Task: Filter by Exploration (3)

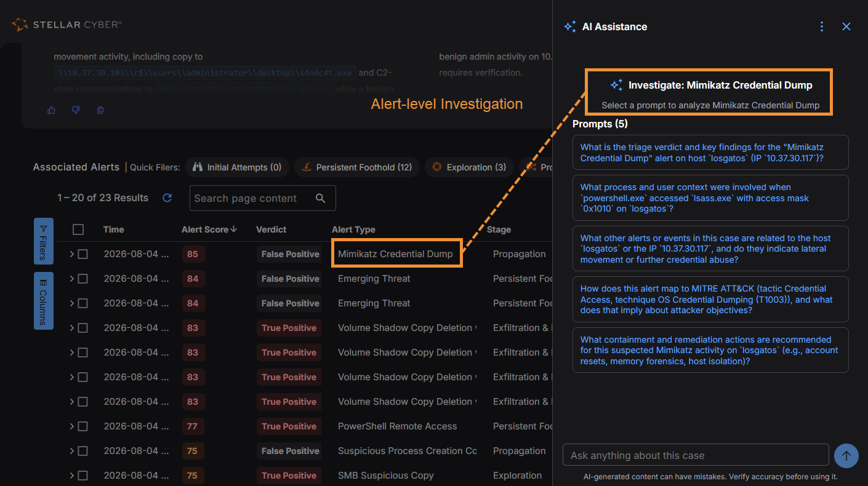Action: click(x=470, y=167)
